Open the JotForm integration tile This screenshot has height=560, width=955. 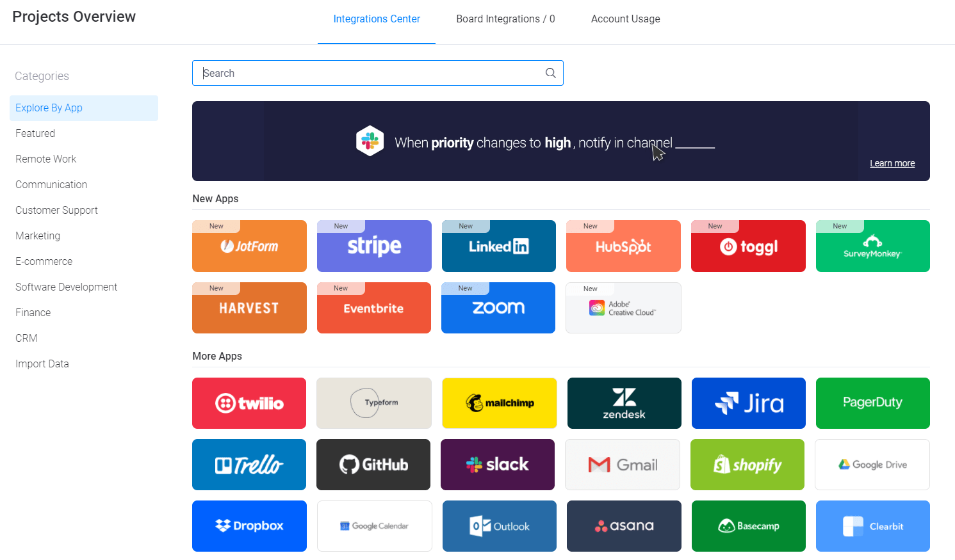pos(249,246)
